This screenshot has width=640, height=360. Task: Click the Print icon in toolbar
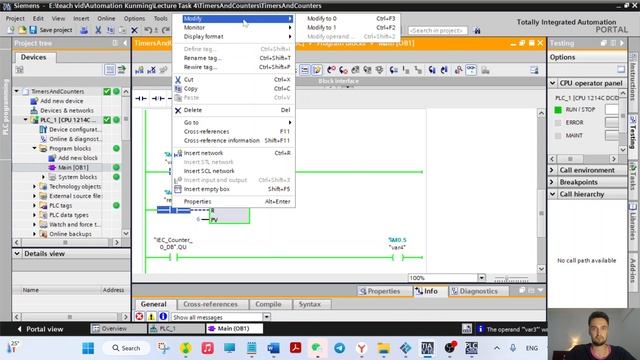click(x=84, y=30)
